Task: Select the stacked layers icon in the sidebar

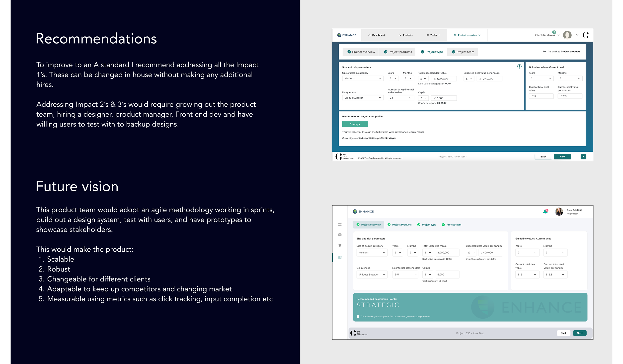Action: pyautogui.click(x=340, y=245)
